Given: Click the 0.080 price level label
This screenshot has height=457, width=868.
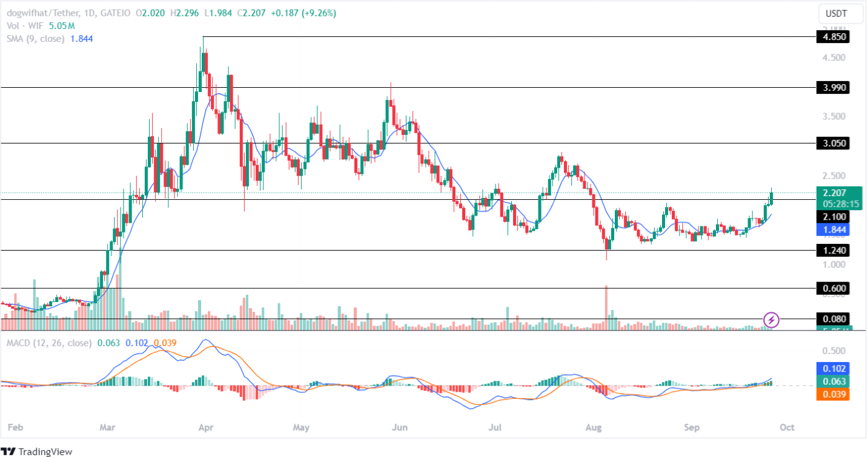Looking at the screenshot, I should point(833,319).
